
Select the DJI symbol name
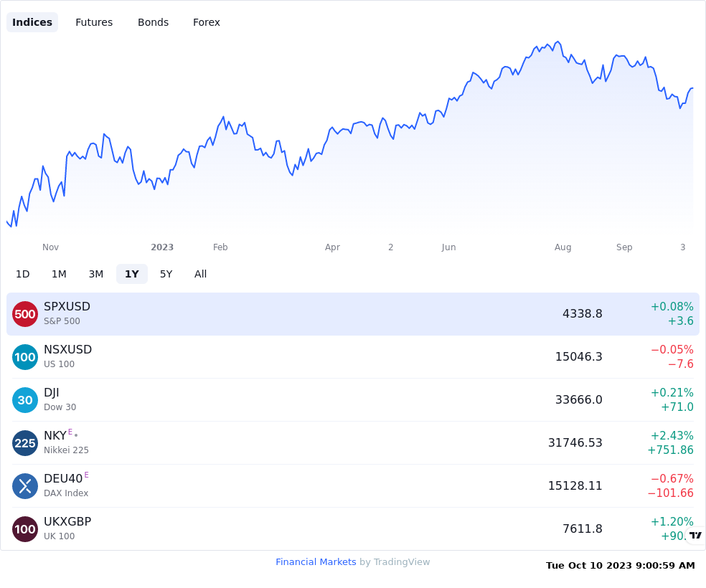pyautogui.click(x=52, y=393)
